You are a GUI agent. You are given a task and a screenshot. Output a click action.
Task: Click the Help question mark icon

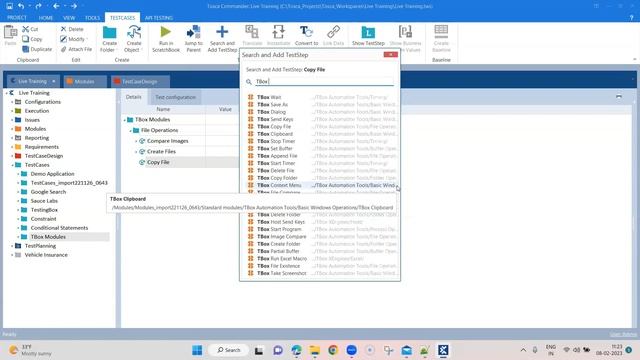tap(631, 18)
